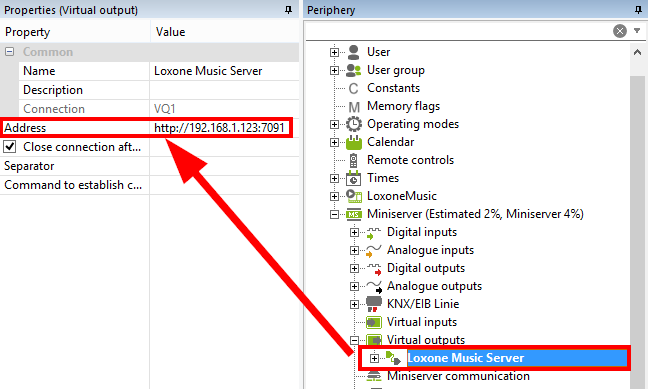Click the Virtual inputs icon
Image resolution: width=648 pixels, height=389 pixels.
374,322
